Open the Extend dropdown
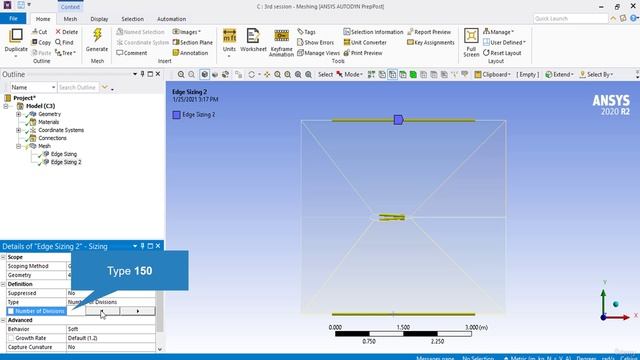Image resolution: width=640 pixels, height=360 pixels. click(559, 74)
